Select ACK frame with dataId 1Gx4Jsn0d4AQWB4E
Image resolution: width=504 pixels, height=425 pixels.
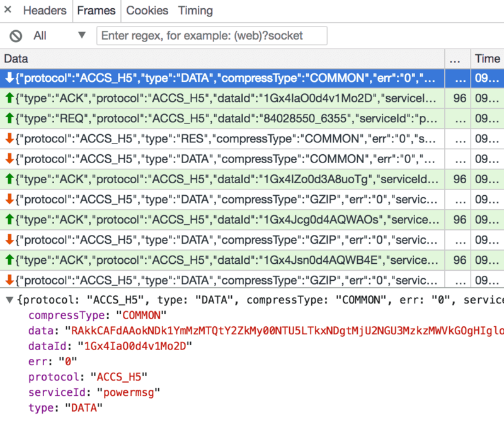click(252, 260)
